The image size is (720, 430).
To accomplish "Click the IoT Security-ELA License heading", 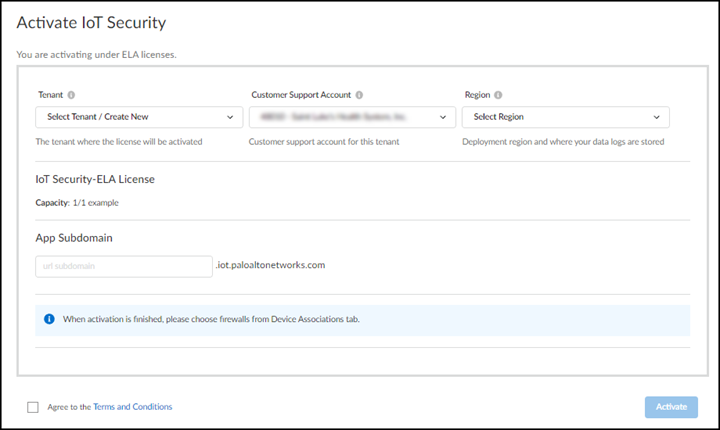I will click(x=95, y=179).
